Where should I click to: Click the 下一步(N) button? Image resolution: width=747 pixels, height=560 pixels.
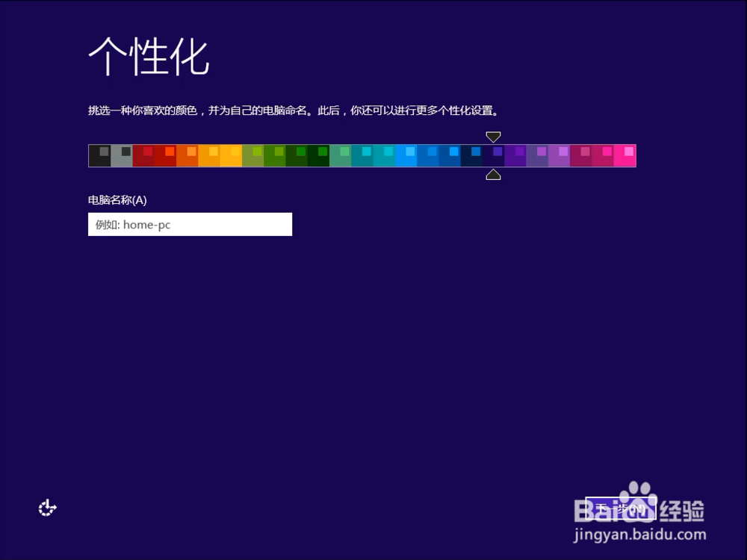tap(622, 506)
